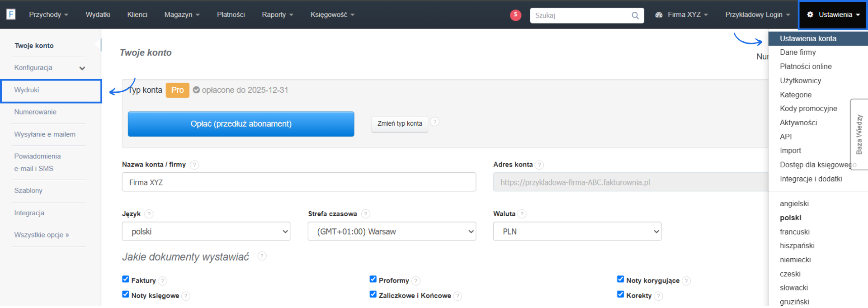Toggle the Proformy checkbox

coord(373,279)
